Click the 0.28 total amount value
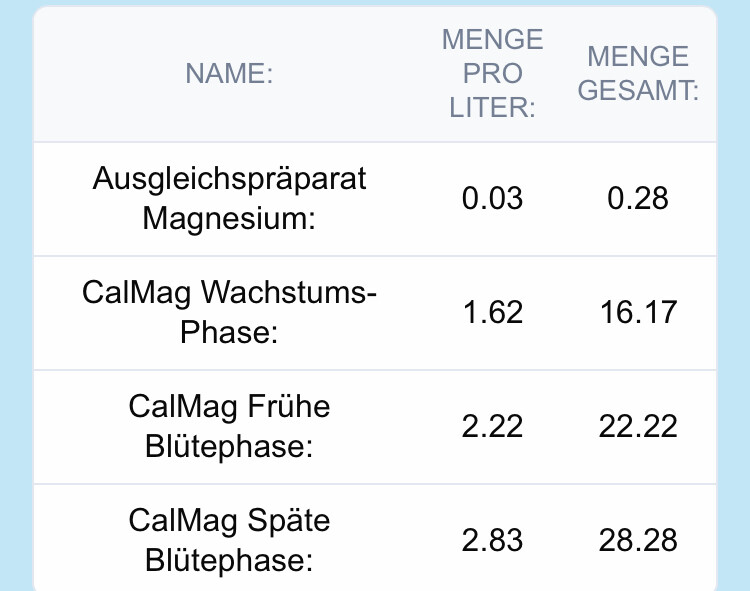 click(638, 198)
